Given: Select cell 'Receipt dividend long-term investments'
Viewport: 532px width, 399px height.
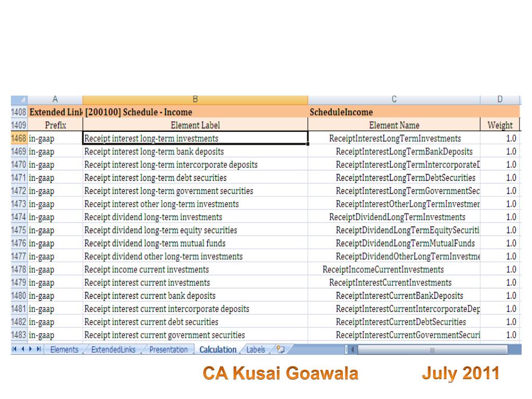Looking at the screenshot, I should click(x=195, y=217).
